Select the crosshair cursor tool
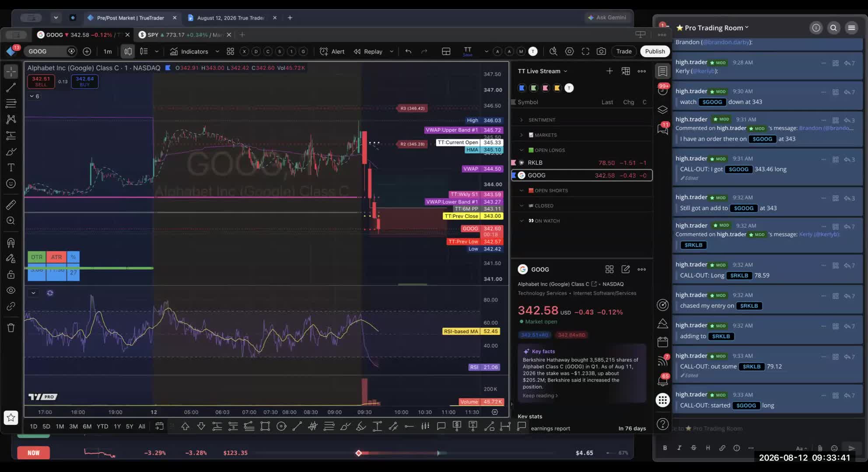This screenshot has height=472, width=868. [11, 71]
